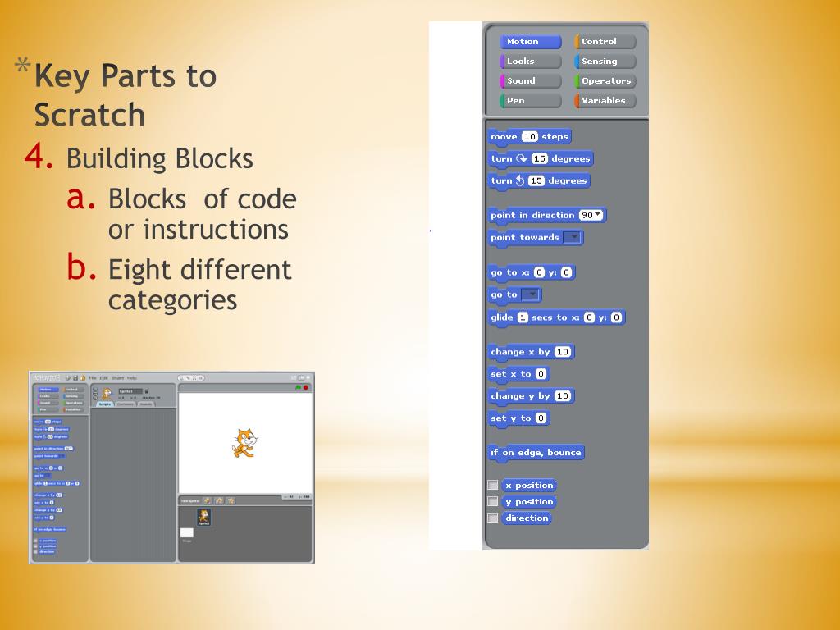The height and width of the screenshot is (630, 840).
Task: Click the language globe icon in small Scratch window
Action: click(x=67, y=378)
